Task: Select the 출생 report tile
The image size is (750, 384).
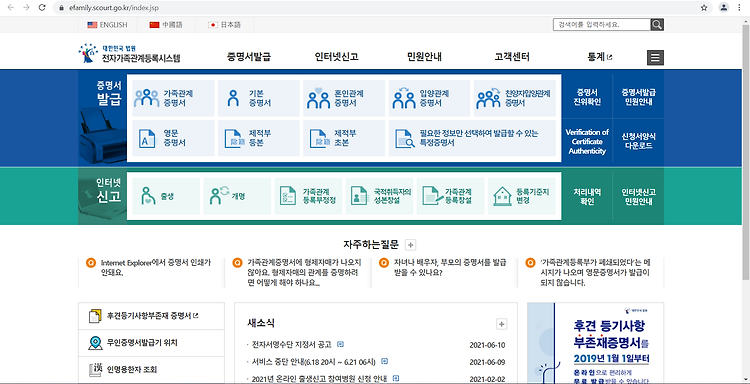Action: tap(165, 196)
